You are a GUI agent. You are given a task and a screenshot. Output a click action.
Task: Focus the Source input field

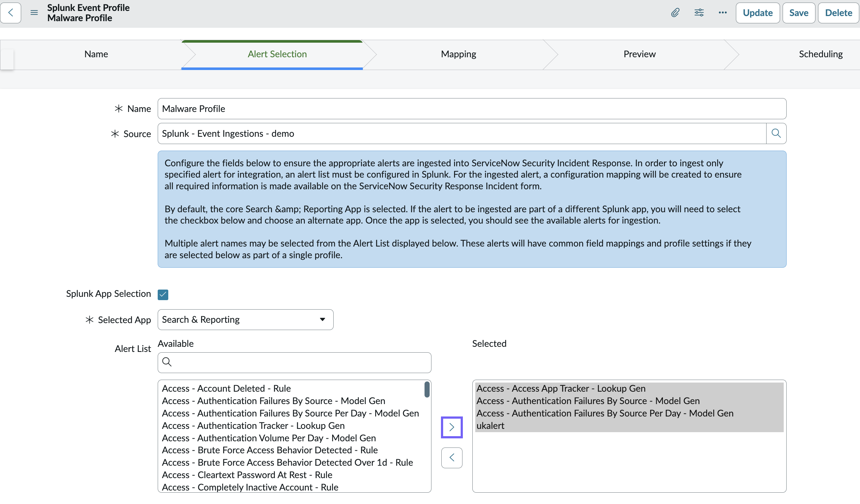tap(462, 133)
